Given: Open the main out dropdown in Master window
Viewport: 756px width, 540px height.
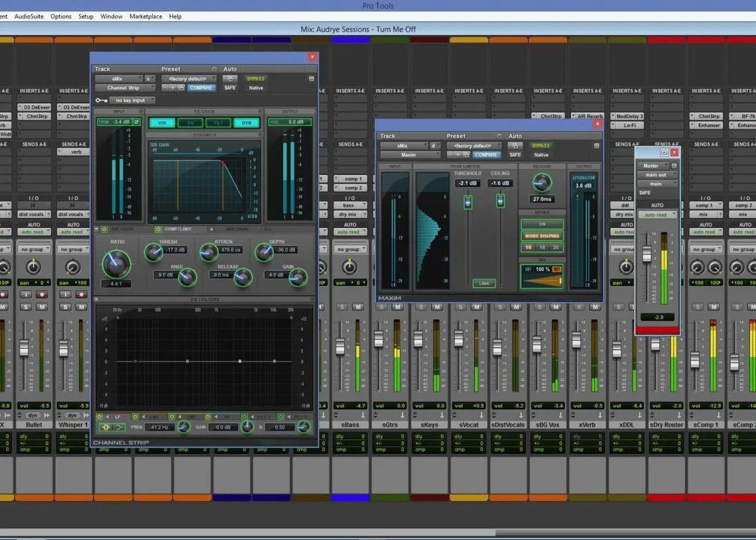Looking at the screenshot, I should pos(657,175).
